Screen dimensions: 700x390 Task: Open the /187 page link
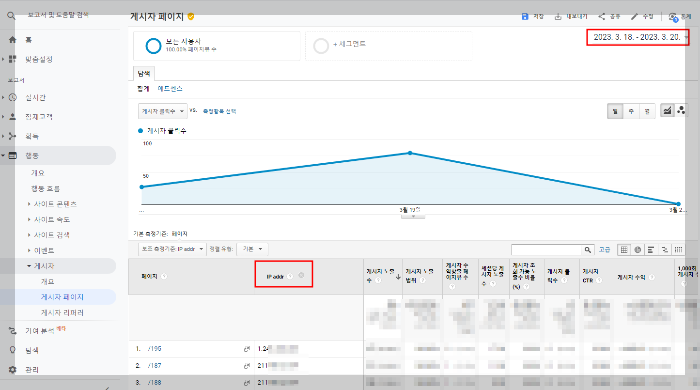pyautogui.click(x=154, y=365)
